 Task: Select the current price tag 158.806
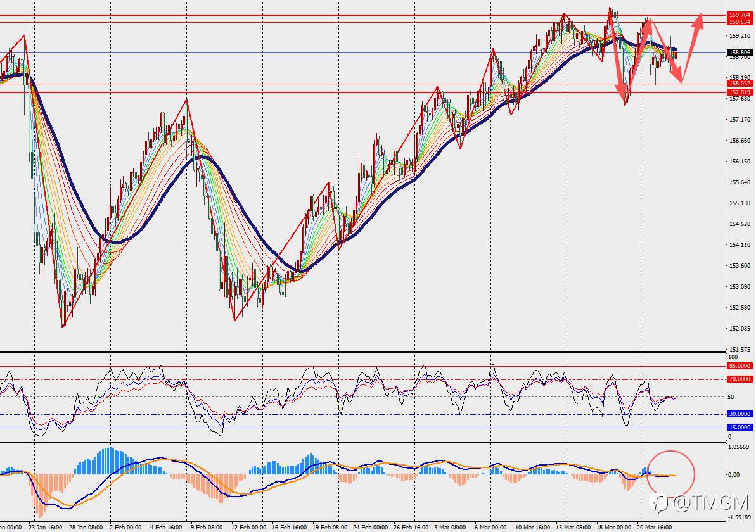coord(740,52)
